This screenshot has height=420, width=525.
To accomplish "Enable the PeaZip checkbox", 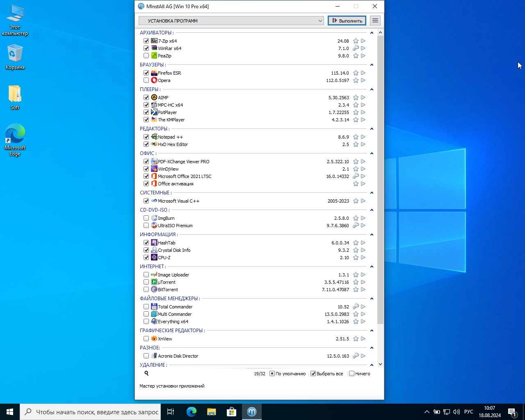I will 146,56.
